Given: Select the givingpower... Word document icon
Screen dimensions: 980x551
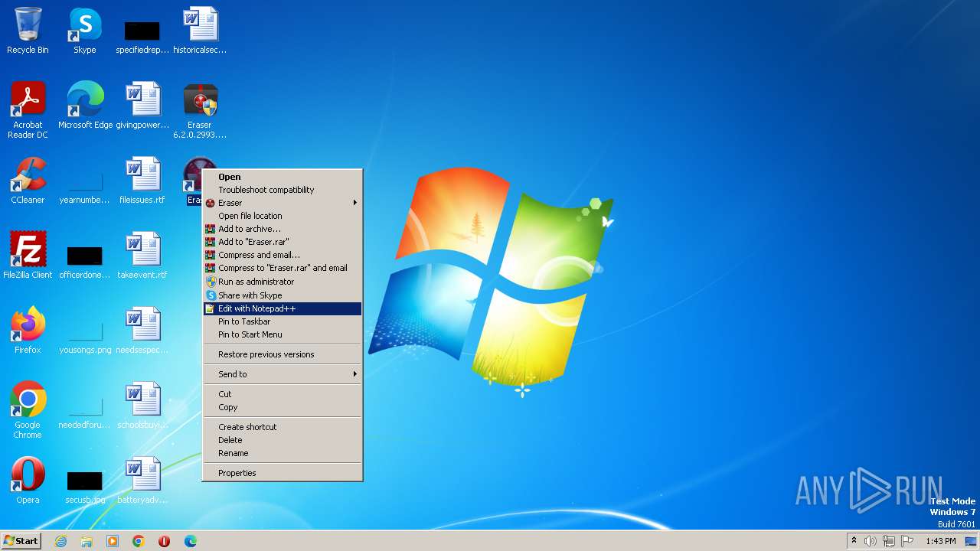Looking at the screenshot, I should pos(142,106).
